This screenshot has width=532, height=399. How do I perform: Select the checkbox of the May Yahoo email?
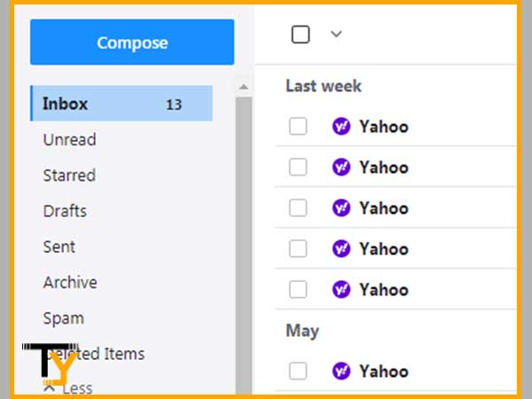298,371
